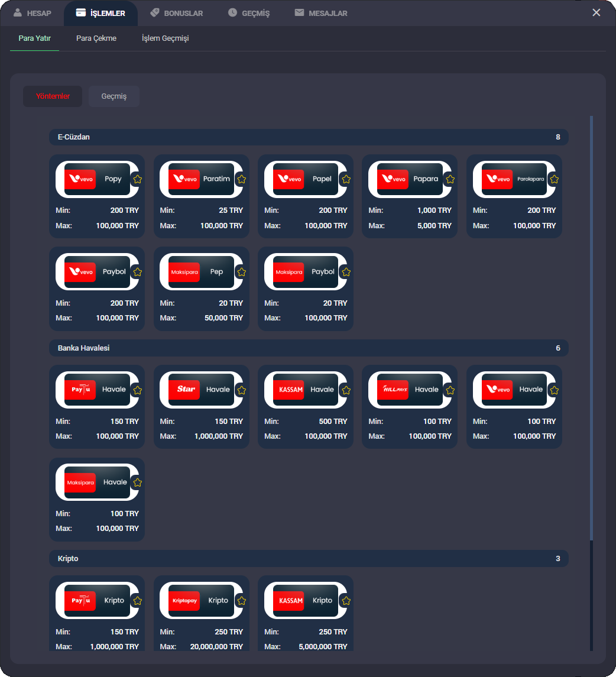Click the Yöntemler button
The width and height of the screenshot is (616, 677).
tap(53, 96)
